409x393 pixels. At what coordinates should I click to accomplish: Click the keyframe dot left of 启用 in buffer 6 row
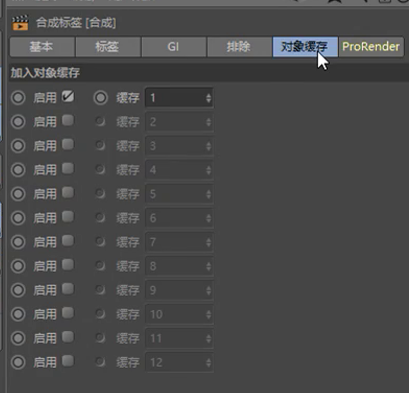[x=18, y=218]
